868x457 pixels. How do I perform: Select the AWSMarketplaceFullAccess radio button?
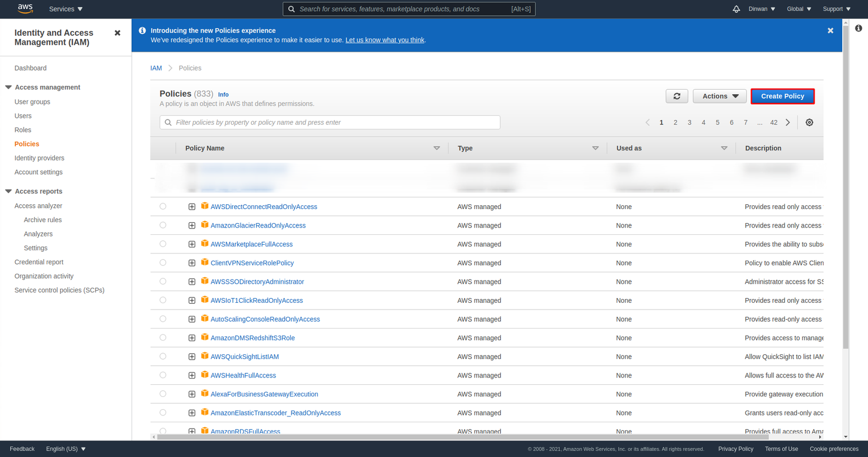(163, 244)
